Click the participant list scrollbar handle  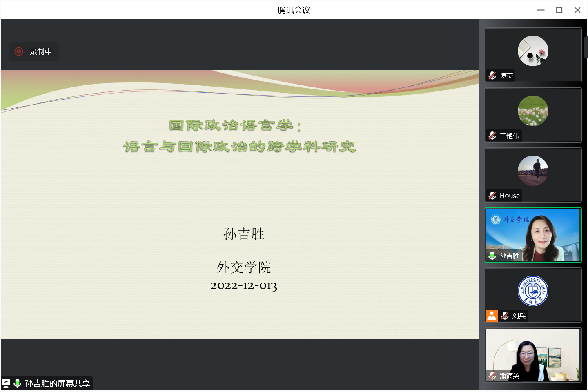pyautogui.click(x=586, y=47)
